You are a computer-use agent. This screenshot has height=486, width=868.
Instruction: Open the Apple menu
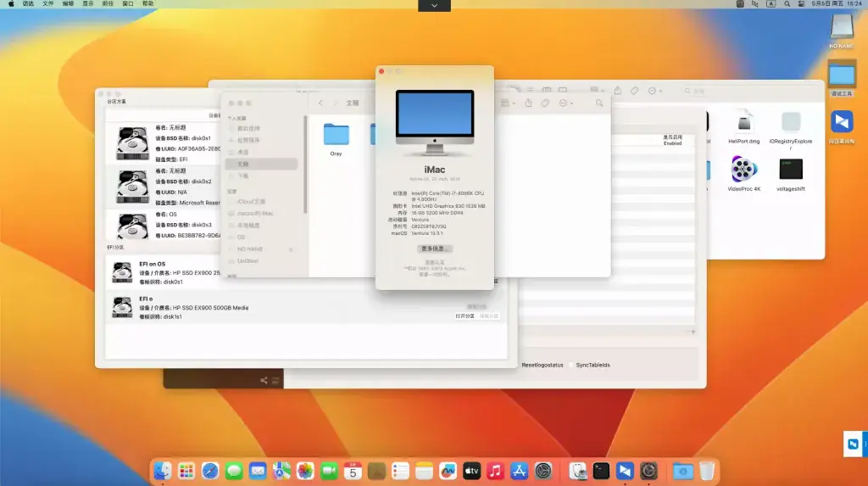[10, 4]
